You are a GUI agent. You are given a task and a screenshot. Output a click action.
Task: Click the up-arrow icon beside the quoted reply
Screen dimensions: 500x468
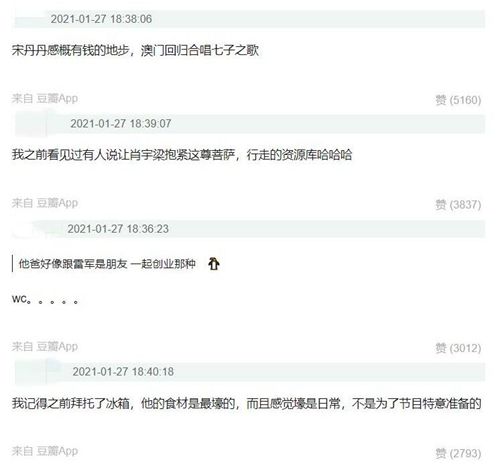(x=214, y=264)
